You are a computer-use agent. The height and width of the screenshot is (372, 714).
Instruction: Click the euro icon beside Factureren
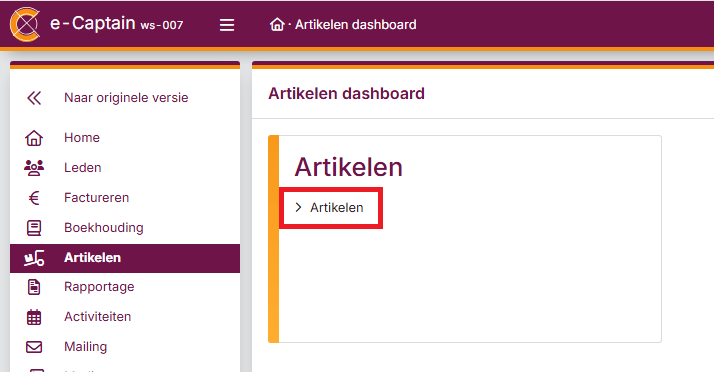pyautogui.click(x=34, y=198)
